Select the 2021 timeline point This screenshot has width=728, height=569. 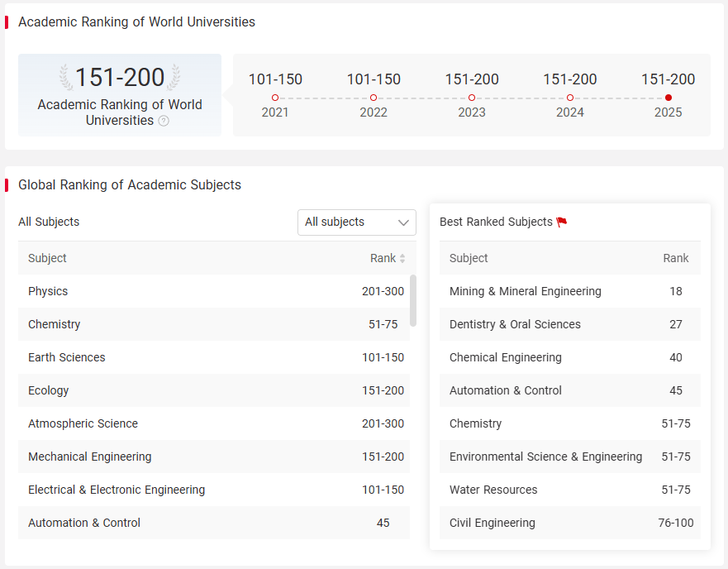275,98
